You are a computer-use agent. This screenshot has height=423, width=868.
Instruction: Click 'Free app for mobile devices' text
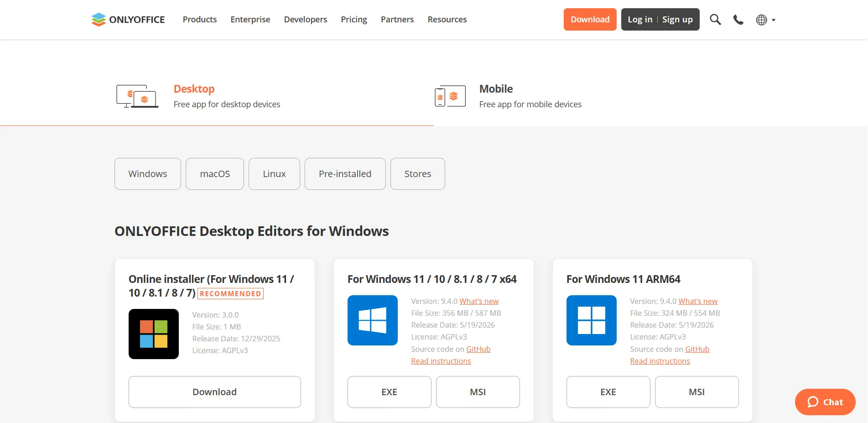click(x=530, y=104)
